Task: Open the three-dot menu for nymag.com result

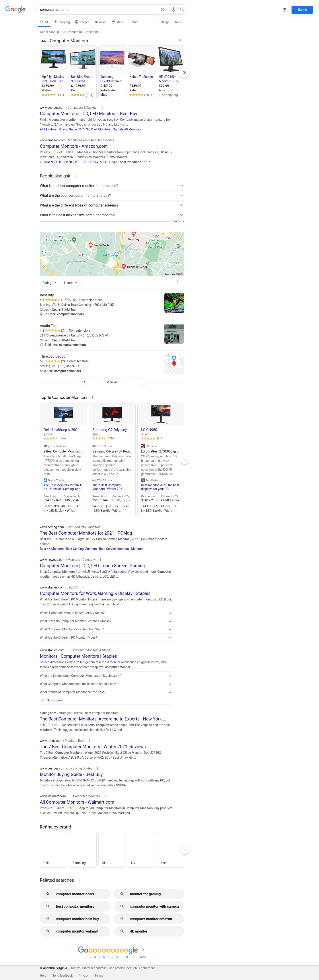Action: tap(124, 713)
